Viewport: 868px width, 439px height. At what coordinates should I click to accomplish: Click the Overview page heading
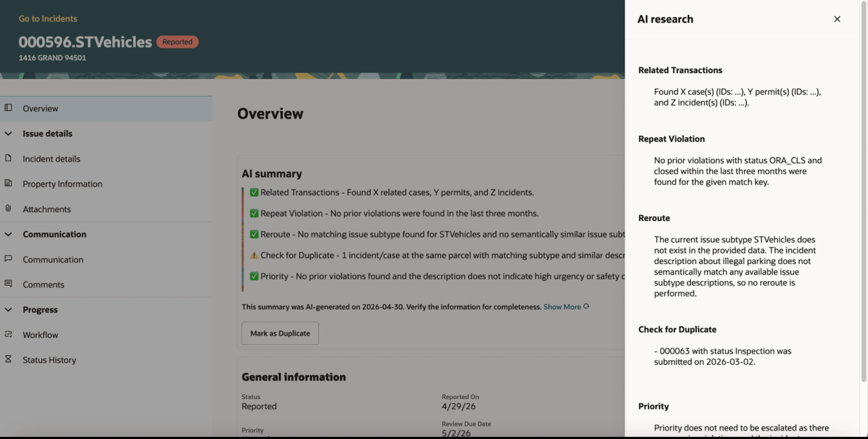[x=270, y=114]
